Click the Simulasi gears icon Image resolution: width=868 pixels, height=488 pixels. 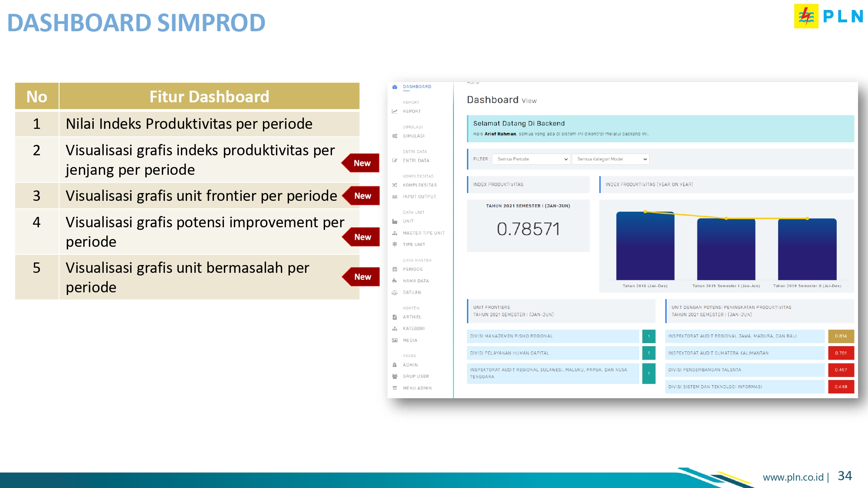coord(395,136)
